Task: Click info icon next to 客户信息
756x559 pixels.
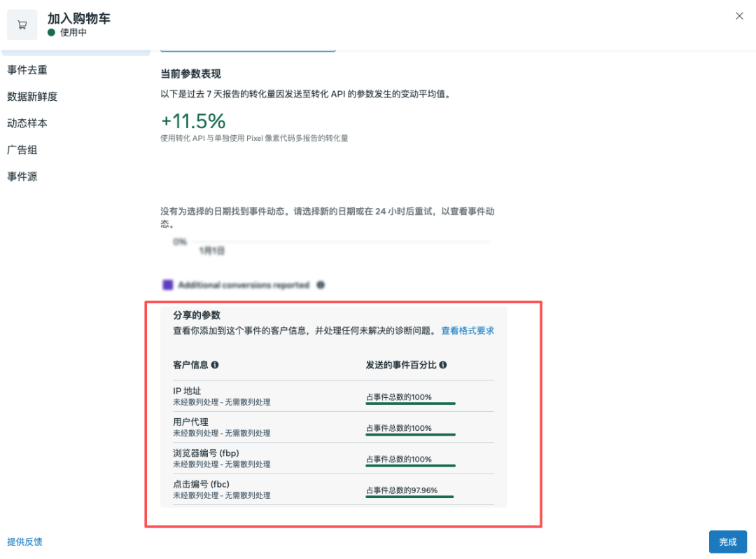Action: 215,365
